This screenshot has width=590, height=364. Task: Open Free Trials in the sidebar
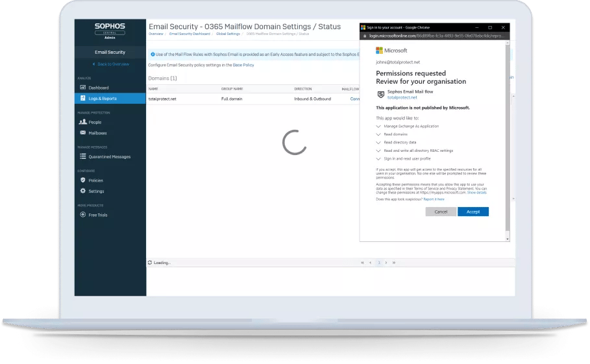pos(110,215)
